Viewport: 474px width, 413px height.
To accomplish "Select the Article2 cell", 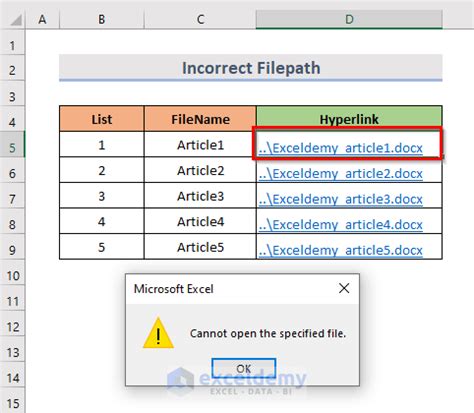I will click(200, 170).
